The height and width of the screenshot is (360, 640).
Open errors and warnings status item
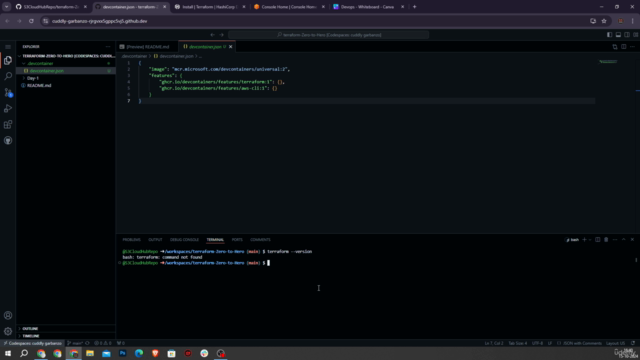point(103,343)
